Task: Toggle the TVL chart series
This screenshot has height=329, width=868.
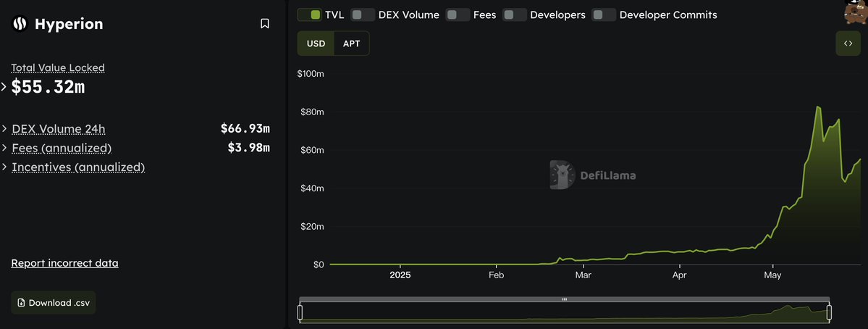Action: [309, 15]
